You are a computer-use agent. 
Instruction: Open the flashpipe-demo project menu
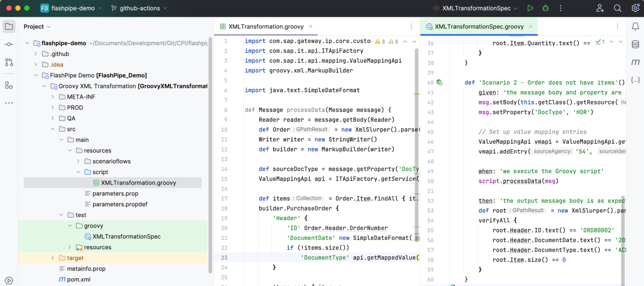click(x=71, y=8)
